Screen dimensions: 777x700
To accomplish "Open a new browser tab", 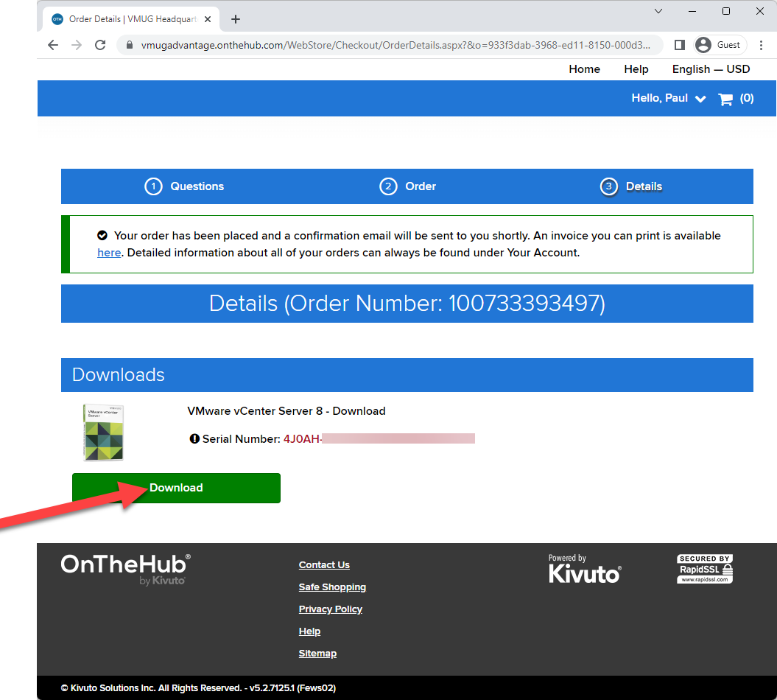I will click(x=236, y=19).
